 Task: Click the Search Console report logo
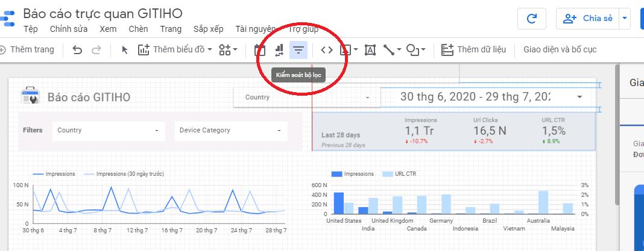(30, 95)
